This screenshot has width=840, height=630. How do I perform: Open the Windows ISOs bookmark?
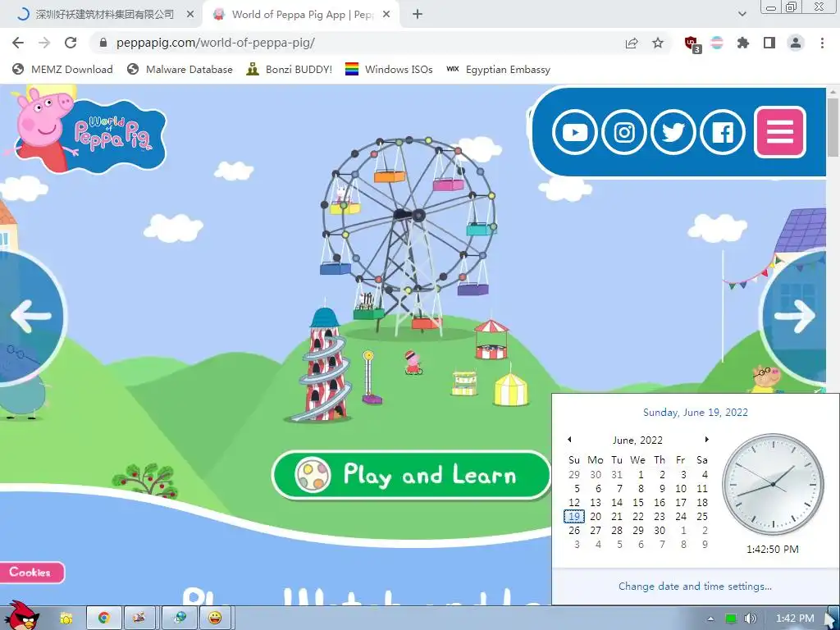389,69
